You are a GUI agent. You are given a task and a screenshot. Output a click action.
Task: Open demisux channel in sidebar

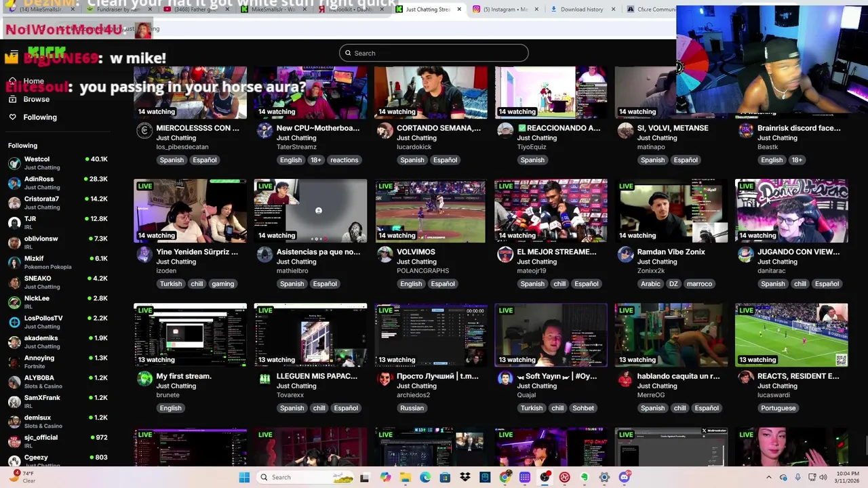coord(58,422)
